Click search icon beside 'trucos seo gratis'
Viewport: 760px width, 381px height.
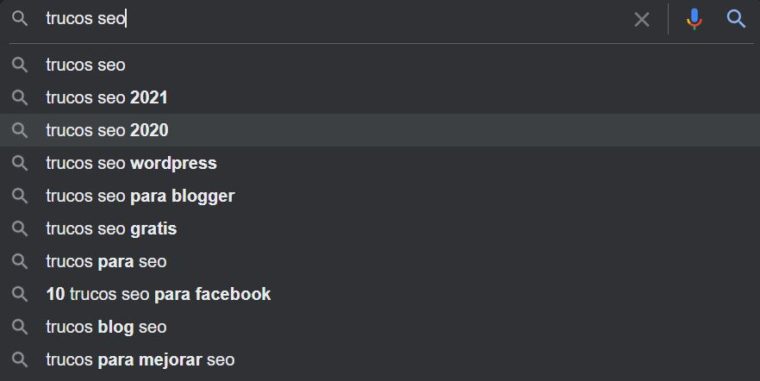tap(20, 228)
